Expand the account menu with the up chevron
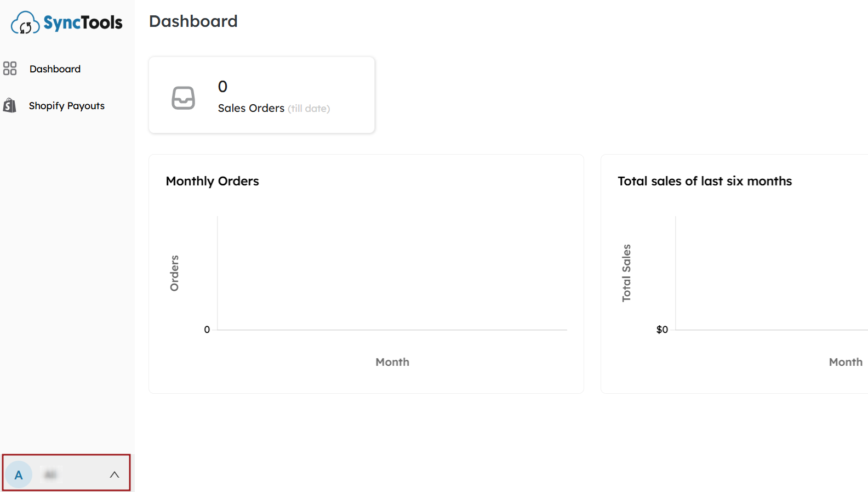Image resolution: width=868 pixels, height=492 pixels. click(115, 474)
